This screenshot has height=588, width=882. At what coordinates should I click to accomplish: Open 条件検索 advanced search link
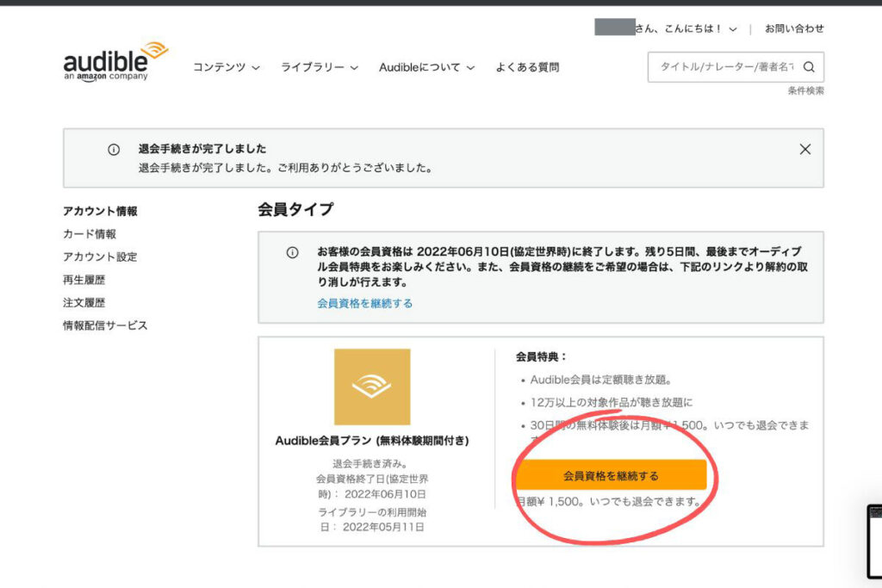click(805, 90)
